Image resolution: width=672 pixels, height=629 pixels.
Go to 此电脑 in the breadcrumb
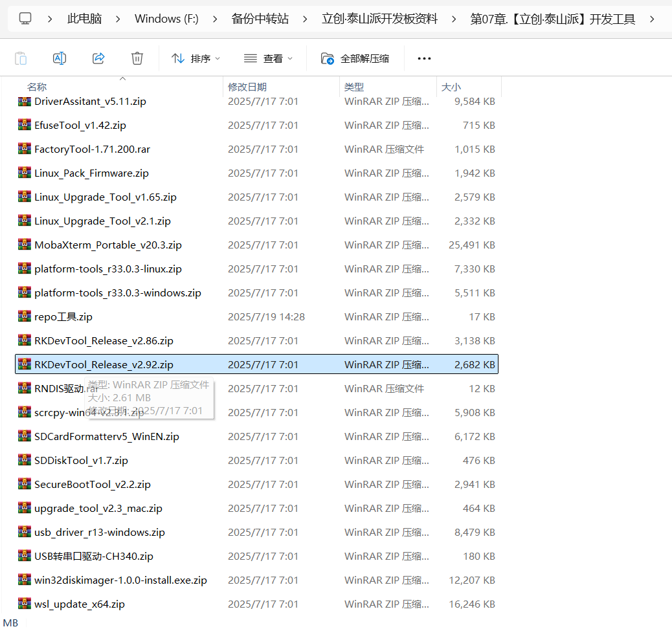[x=84, y=19]
